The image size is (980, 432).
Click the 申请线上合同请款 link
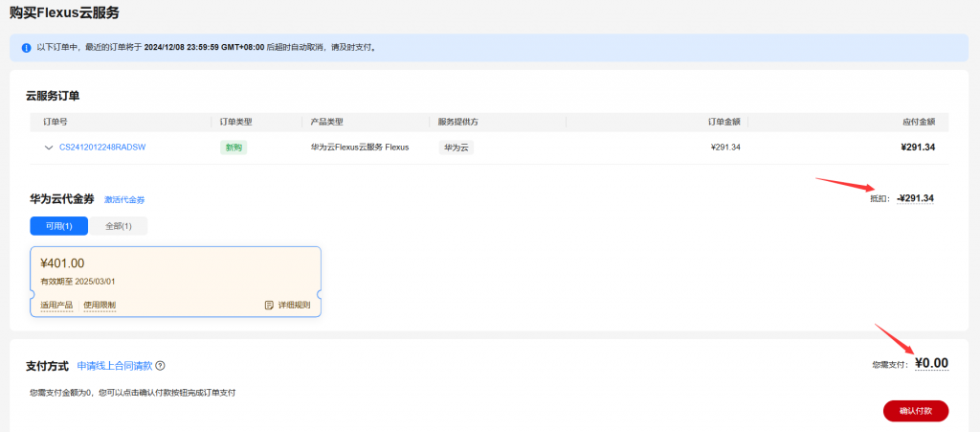coord(114,366)
